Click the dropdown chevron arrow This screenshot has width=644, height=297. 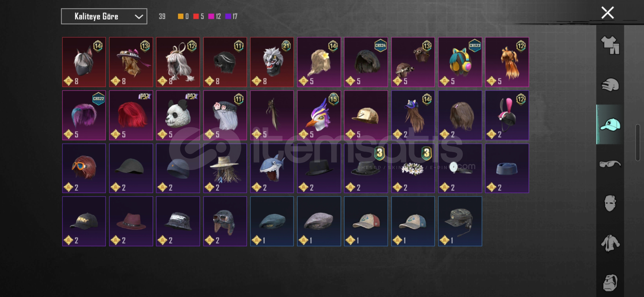(x=139, y=17)
